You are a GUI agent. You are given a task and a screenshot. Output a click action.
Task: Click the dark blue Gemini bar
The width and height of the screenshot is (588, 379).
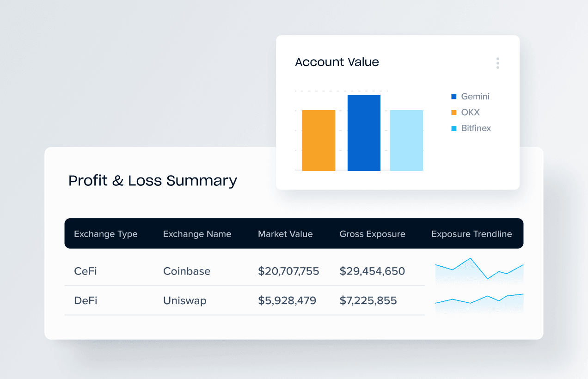click(364, 133)
